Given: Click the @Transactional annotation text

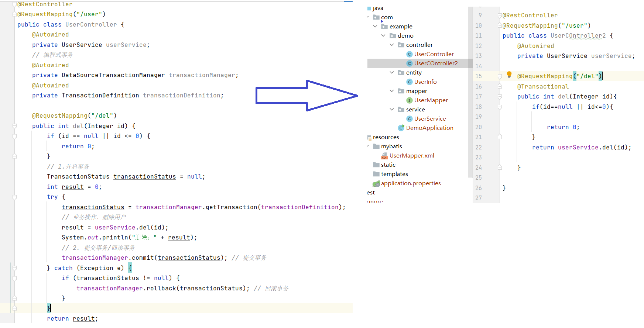Looking at the screenshot, I should coord(543,87).
